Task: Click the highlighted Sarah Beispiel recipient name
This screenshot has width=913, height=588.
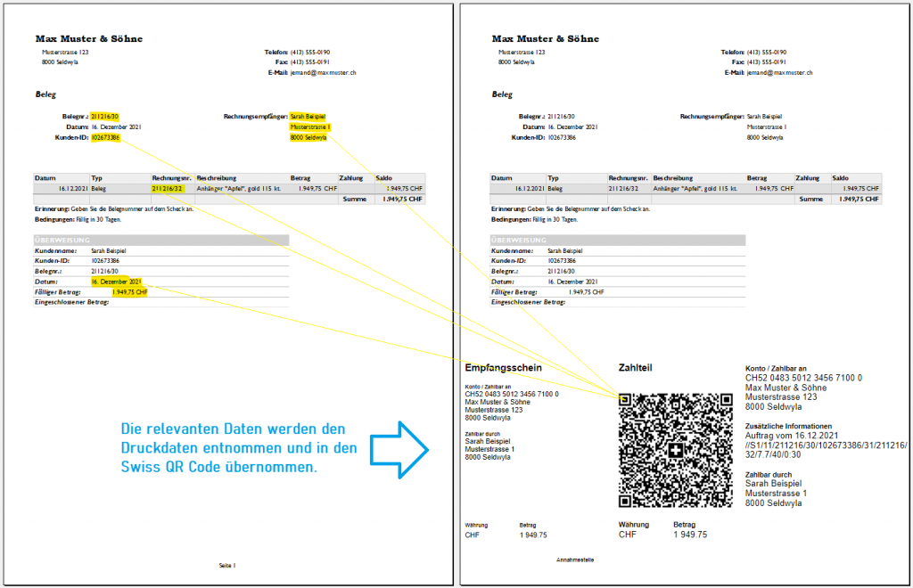Action: point(307,116)
